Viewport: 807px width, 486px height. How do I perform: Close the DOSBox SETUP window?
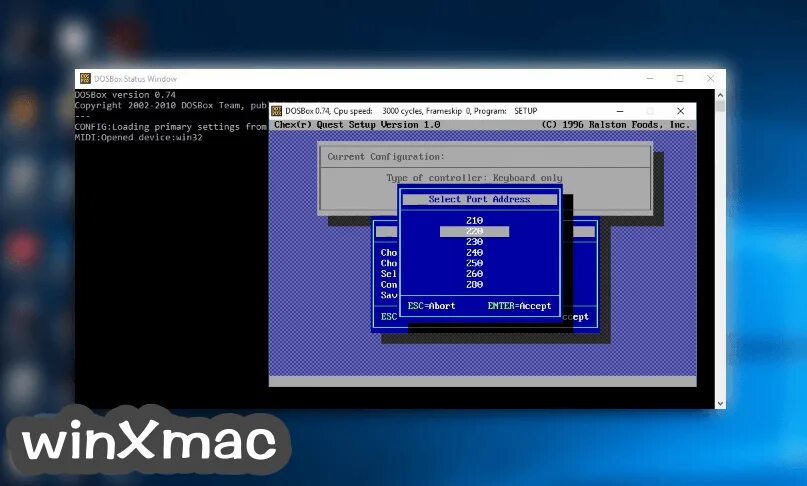click(680, 111)
